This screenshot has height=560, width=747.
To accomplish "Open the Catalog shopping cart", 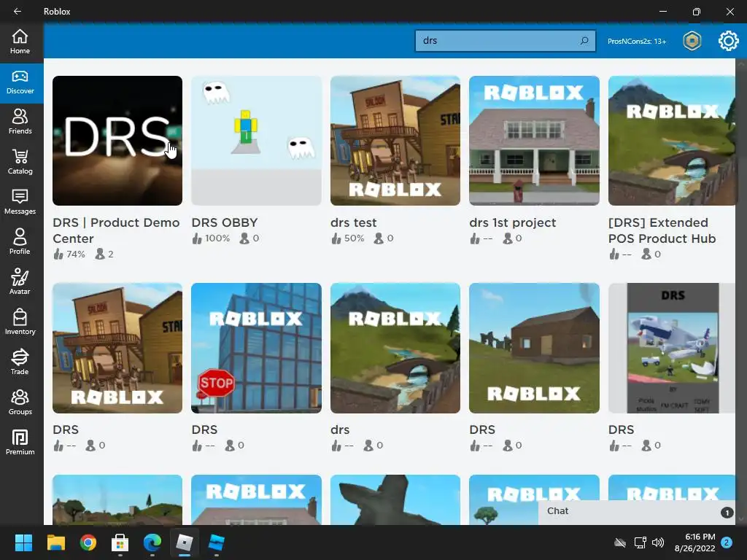I will point(20,163).
